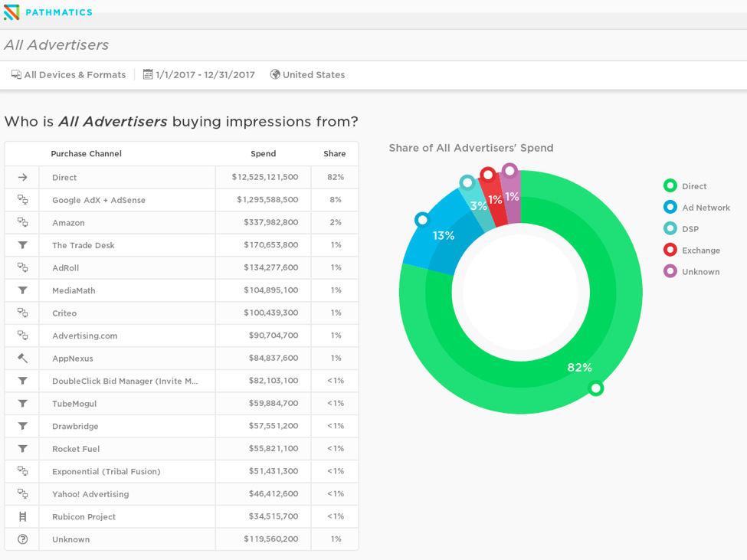Click the hammer icon beside AppNexus
This screenshot has height=560, width=747.
22,359
